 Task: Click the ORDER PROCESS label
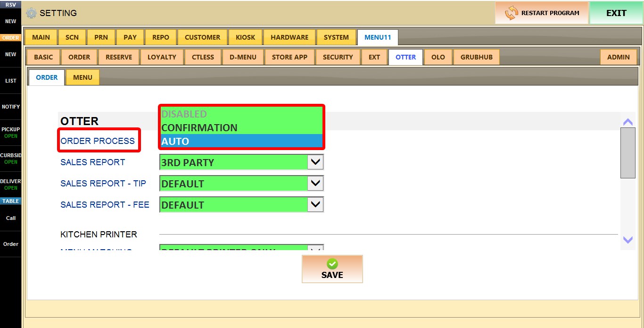pyautogui.click(x=98, y=141)
